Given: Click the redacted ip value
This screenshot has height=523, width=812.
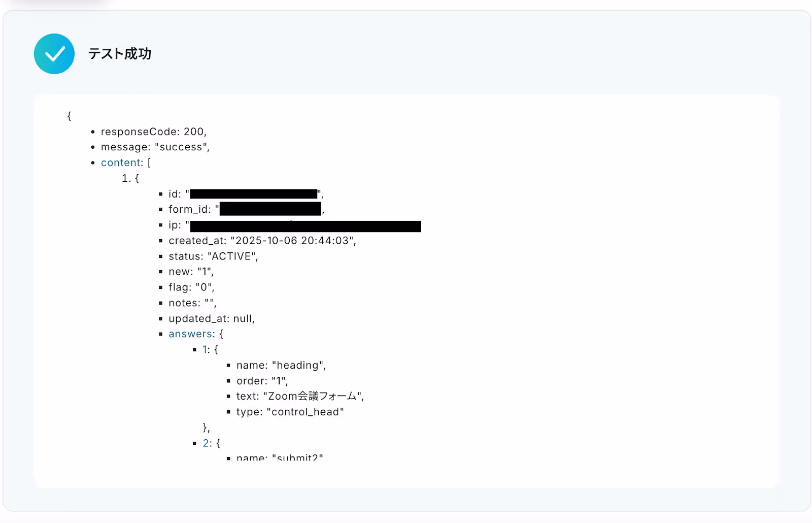Looking at the screenshot, I should [306, 226].
